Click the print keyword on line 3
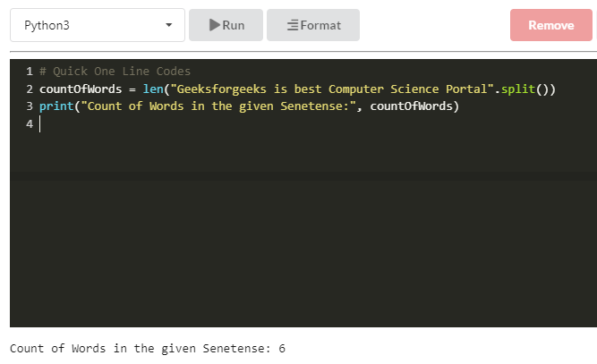 [x=56, y=106]
